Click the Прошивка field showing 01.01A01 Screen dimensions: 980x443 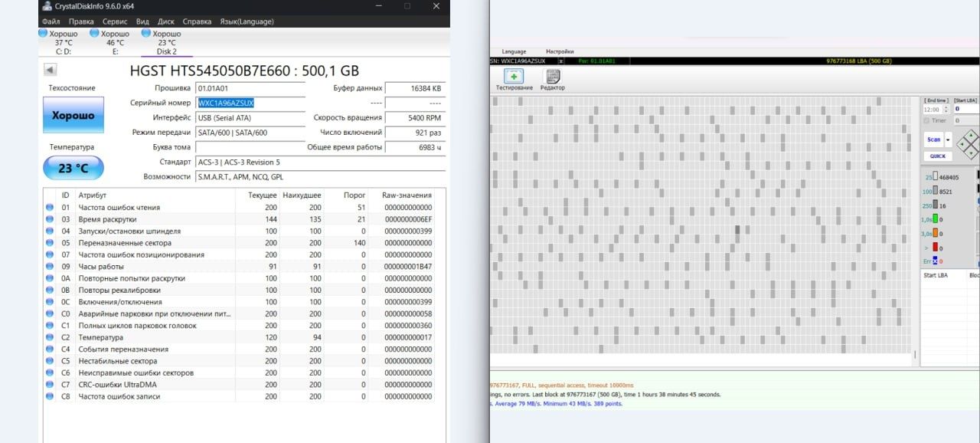click(x=250, y=88)
